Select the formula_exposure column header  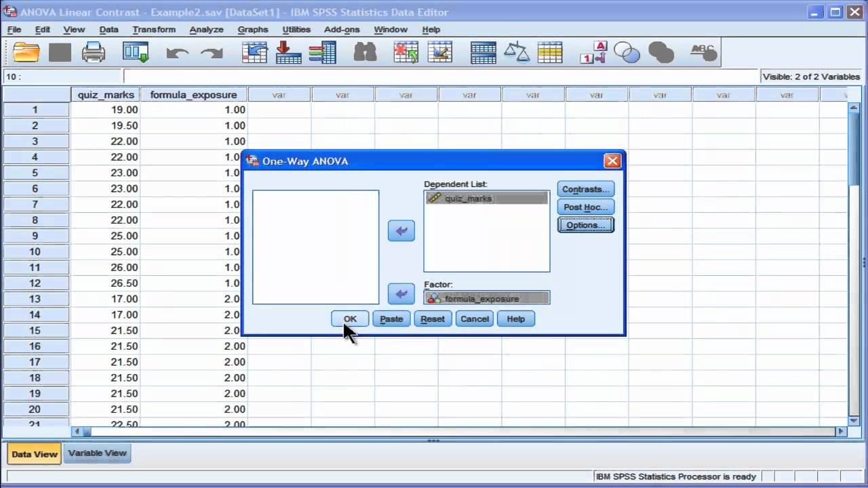coord(194,95)
